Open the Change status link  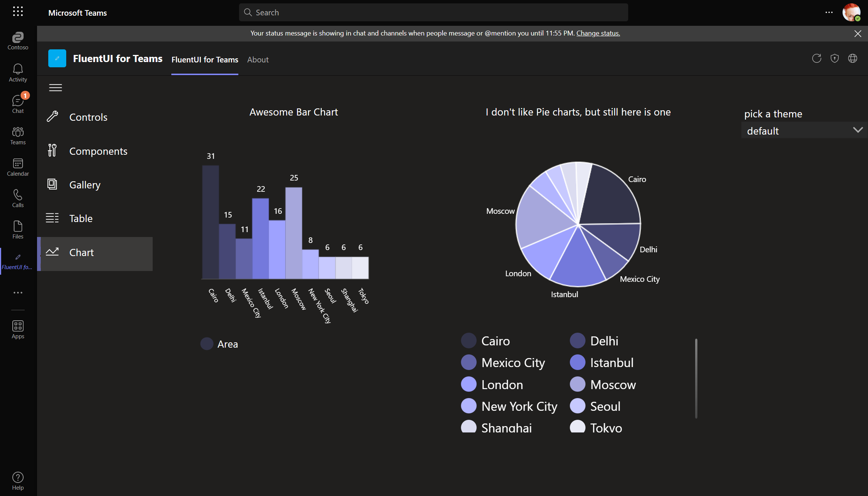click(x=598, y=33)
